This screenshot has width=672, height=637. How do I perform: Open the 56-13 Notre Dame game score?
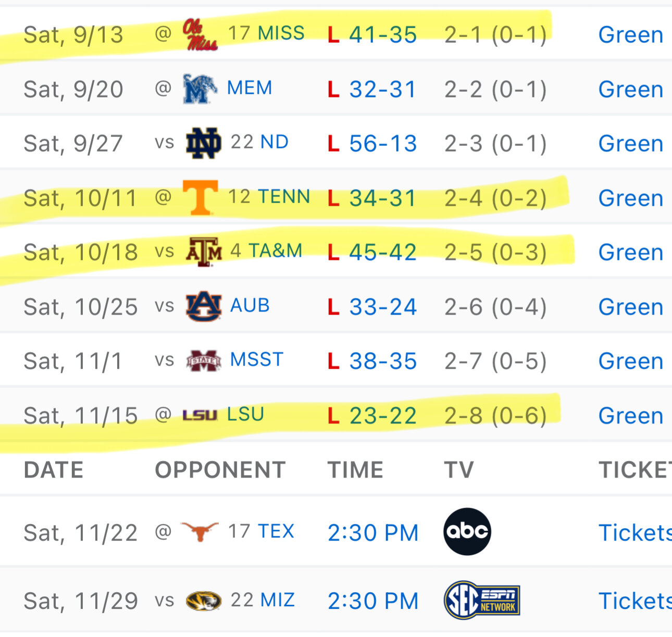(383, 144)
